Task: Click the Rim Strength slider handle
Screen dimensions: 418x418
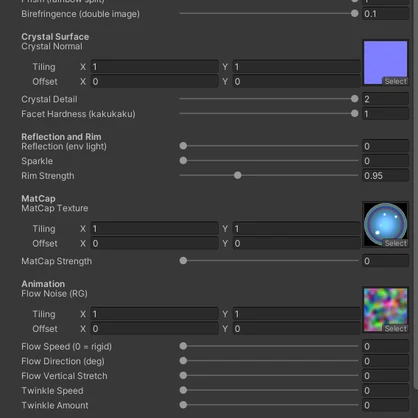Action: (x=237, y=175)
